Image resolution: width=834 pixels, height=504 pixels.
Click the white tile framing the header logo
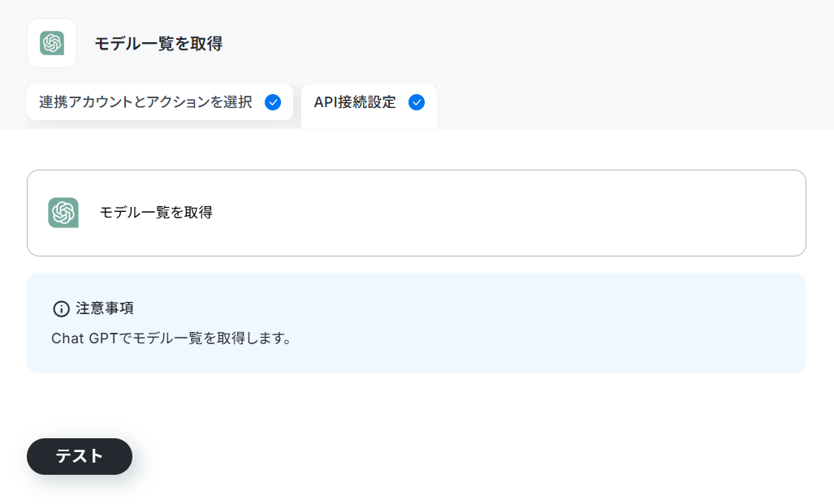[52, 43]
